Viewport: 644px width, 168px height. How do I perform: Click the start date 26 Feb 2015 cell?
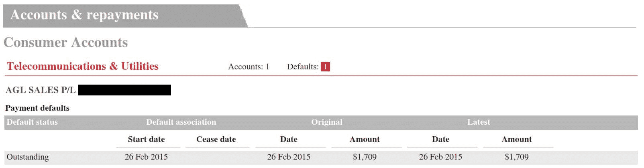pyautogui.click(x=146, y=157)
